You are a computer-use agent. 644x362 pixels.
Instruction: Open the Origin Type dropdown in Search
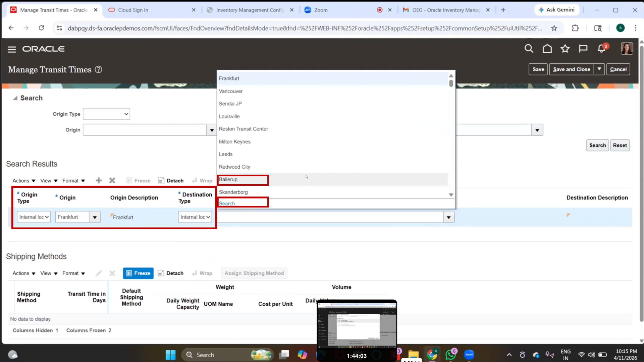(106, 114)
